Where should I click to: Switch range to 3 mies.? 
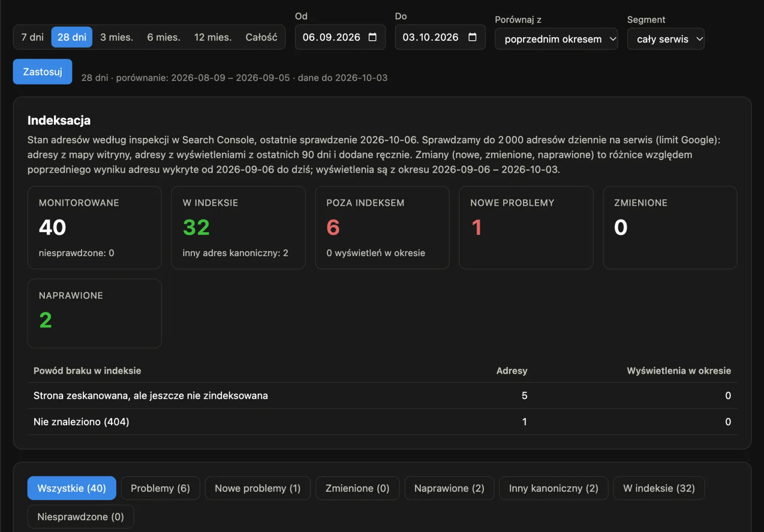(117, 37)
